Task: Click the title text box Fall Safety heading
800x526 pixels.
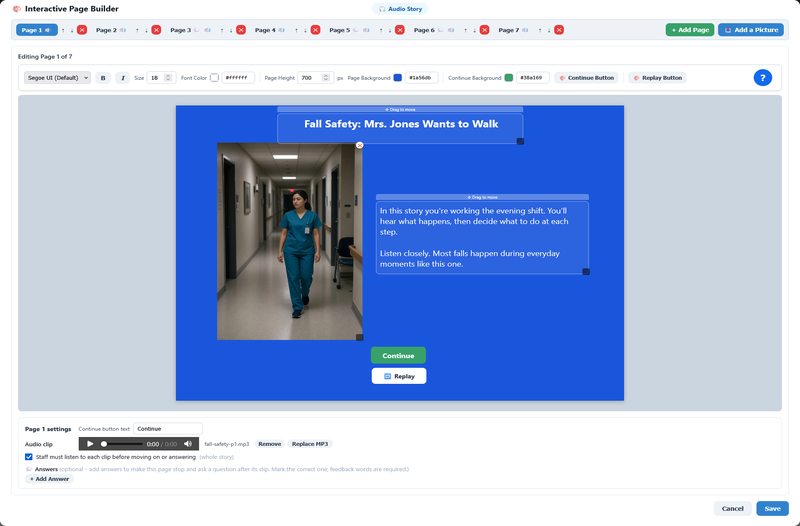Action: pyautogui.click(x=401, y=128)
